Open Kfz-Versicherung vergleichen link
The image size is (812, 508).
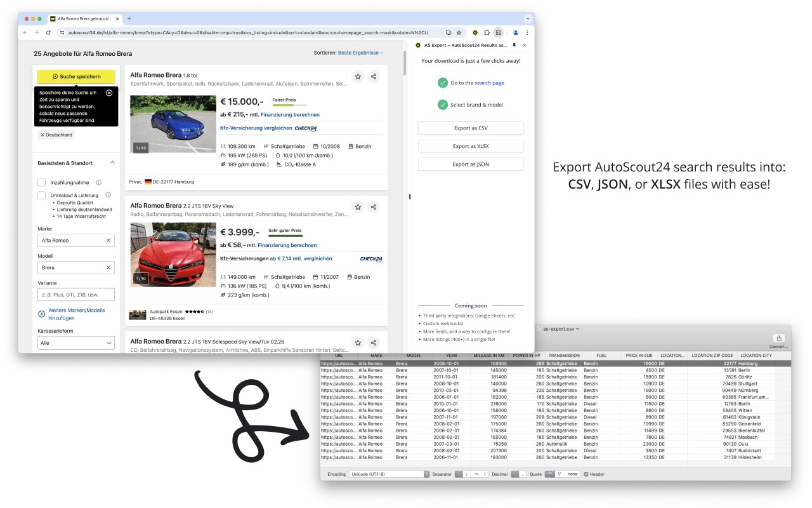point(256,128)
